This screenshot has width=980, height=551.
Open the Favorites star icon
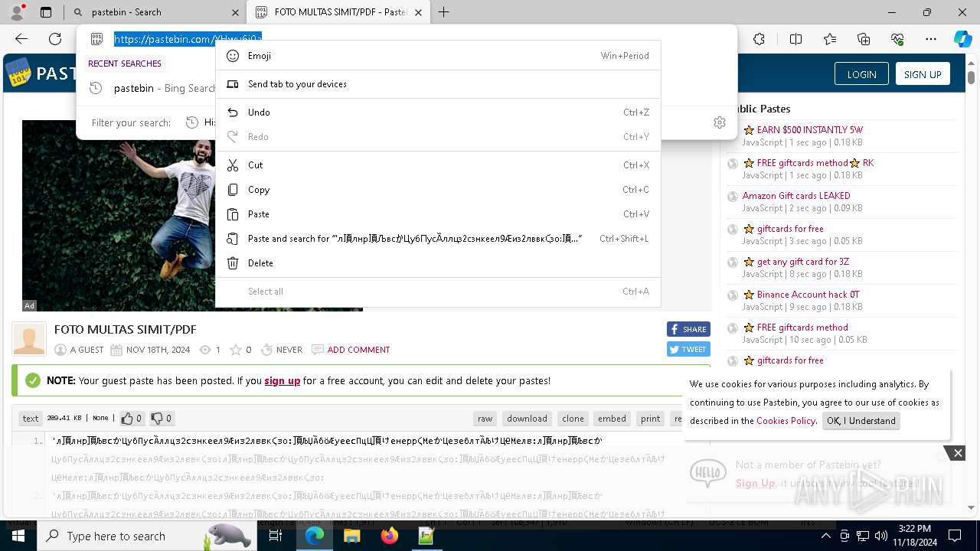click(830, 39)
